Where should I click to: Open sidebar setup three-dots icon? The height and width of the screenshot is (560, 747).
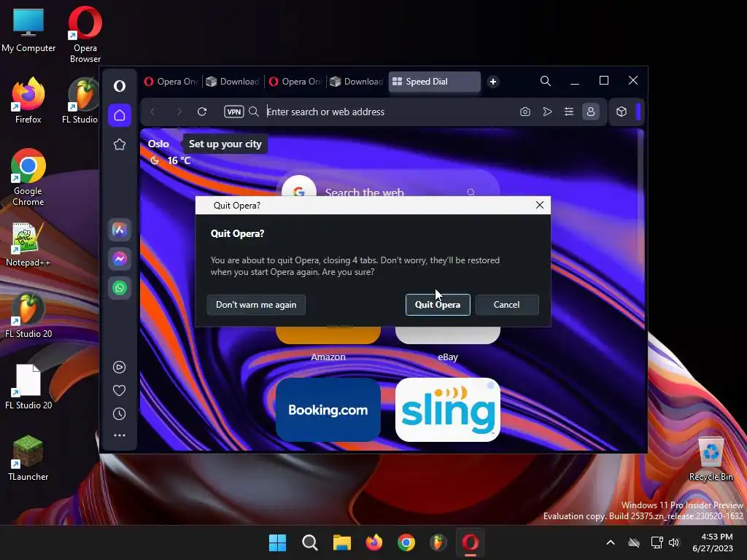click(119, 435)
